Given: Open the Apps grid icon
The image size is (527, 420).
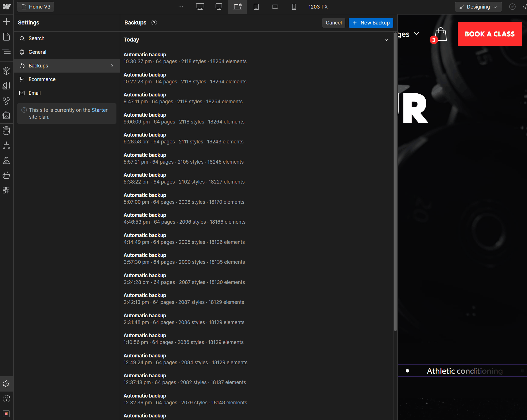Looking at the screenshot, I should pyautogui.click(x=7, y=190).
